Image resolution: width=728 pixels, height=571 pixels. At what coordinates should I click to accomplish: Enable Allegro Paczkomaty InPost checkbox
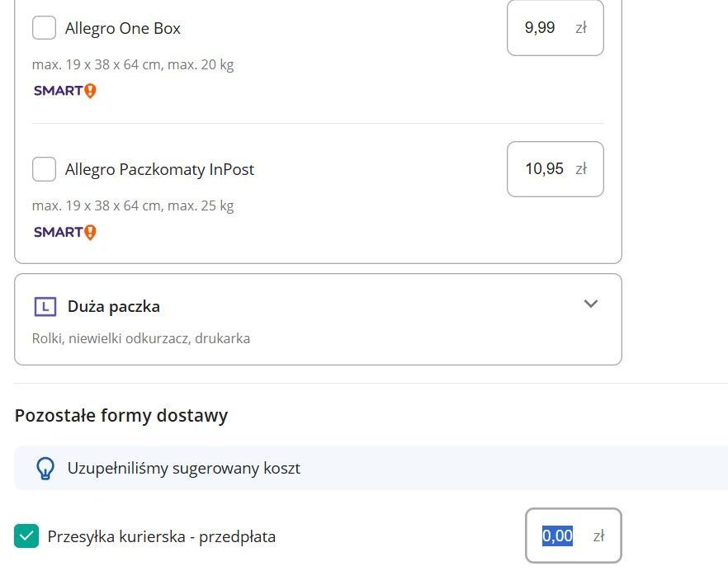point(44,169)
